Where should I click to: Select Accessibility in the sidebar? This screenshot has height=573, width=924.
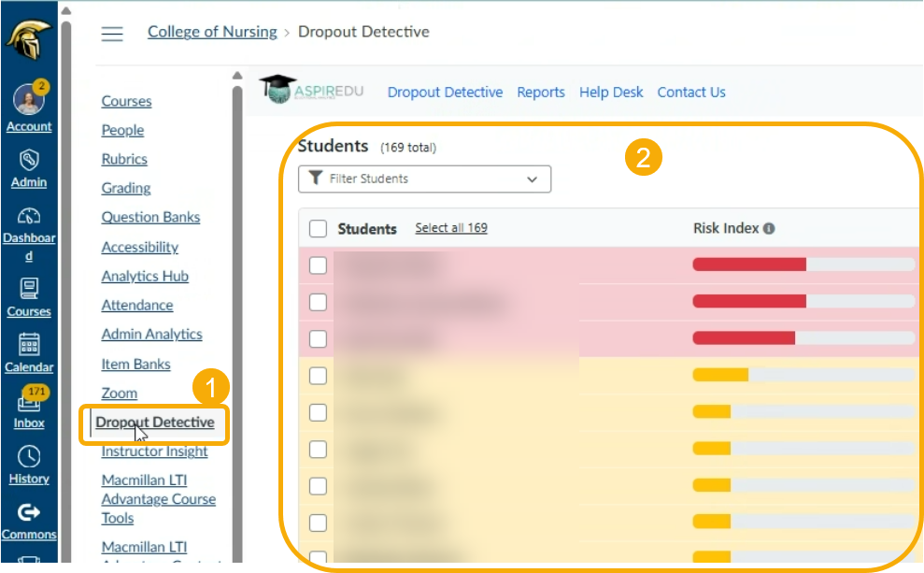139,247
